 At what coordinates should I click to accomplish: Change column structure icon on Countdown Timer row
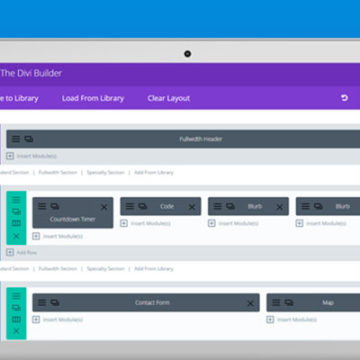pos(16,223)
